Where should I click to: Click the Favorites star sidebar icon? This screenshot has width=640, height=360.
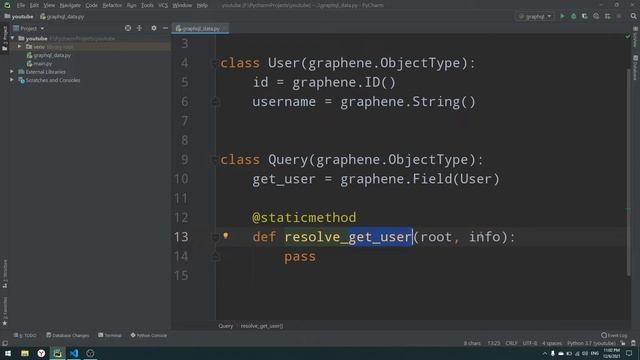tap(5, 323)
